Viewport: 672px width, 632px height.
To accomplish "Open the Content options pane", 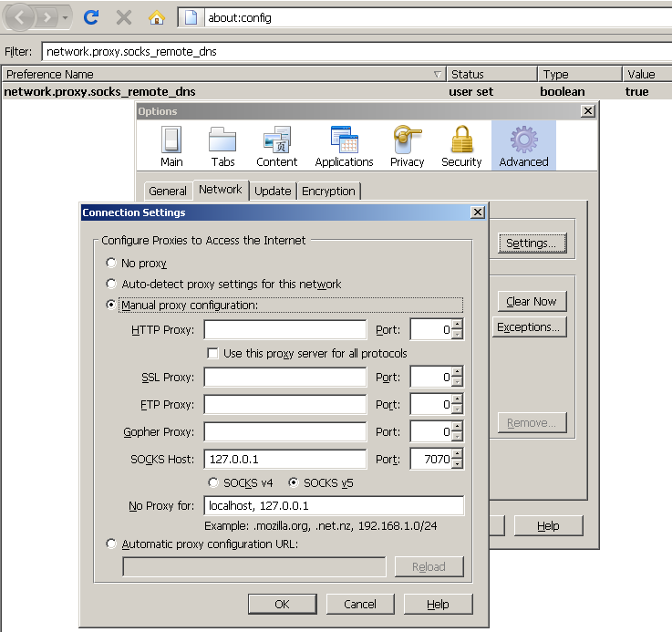I will point(276,146).
